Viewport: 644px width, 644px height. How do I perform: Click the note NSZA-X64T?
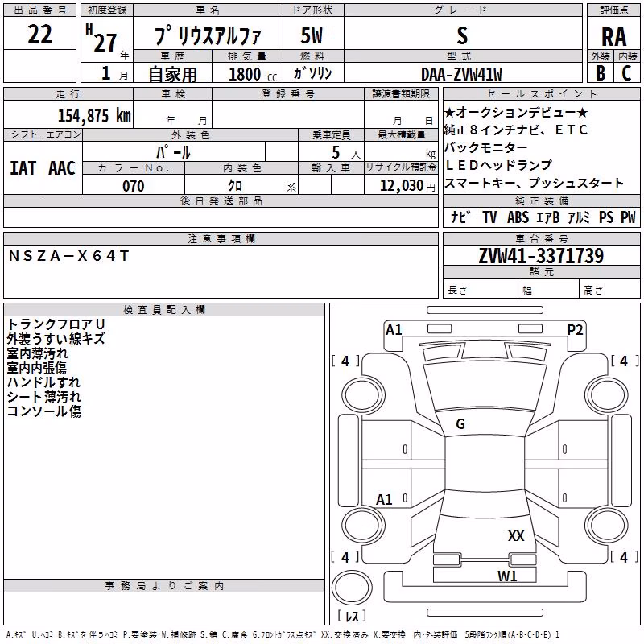click(69, 256)
